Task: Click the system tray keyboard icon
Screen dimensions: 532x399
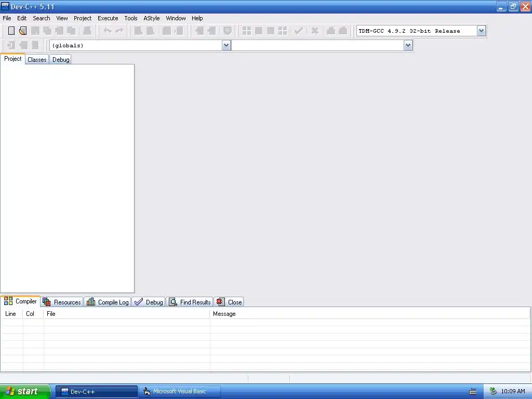Action: (473, 392)
